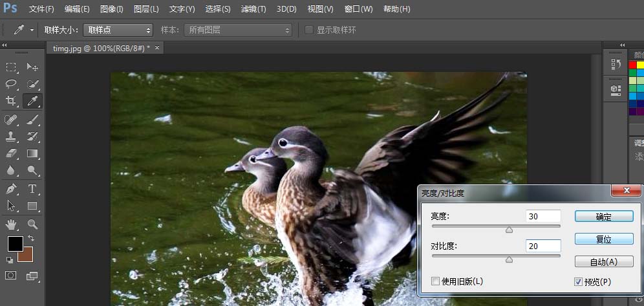The image size is (644, 306).
Task: Open the brown background color swatch
Action: (x=27, y=257)
